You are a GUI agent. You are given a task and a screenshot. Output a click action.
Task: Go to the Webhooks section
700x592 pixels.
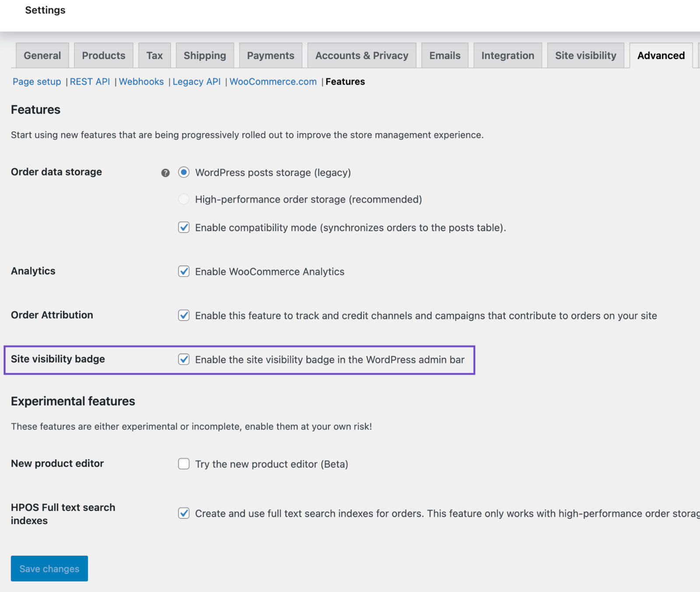point(141,81)
